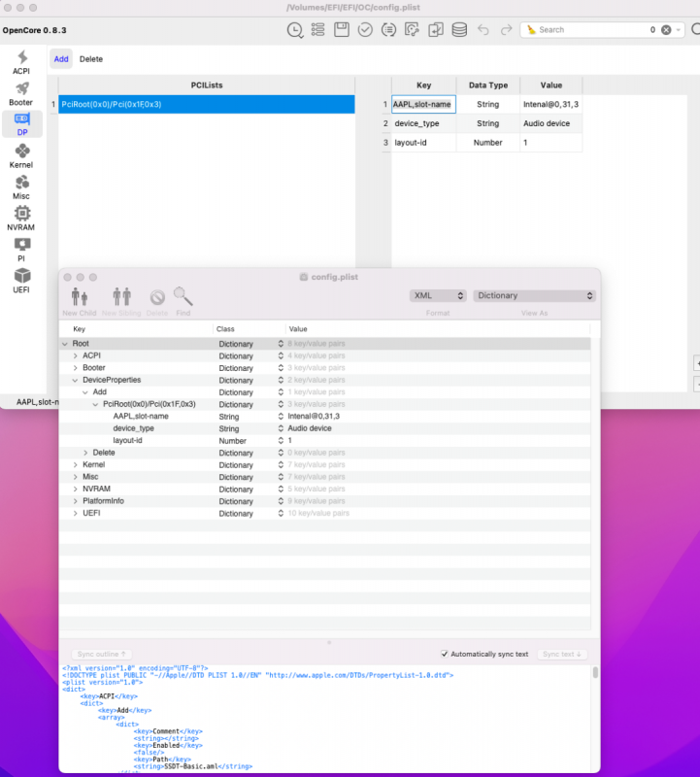Expand the Kernel tree node

(76, 465)
